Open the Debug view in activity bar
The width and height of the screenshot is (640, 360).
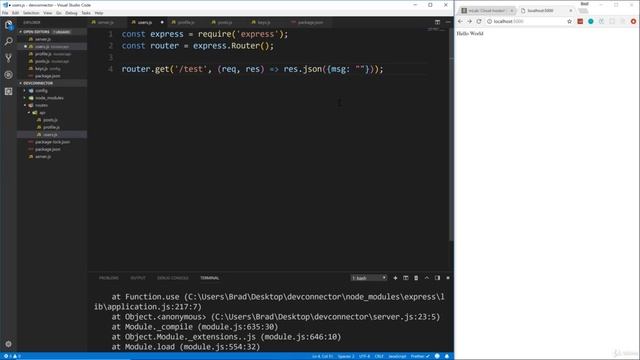pyautogui.click(x=9, y=75)
